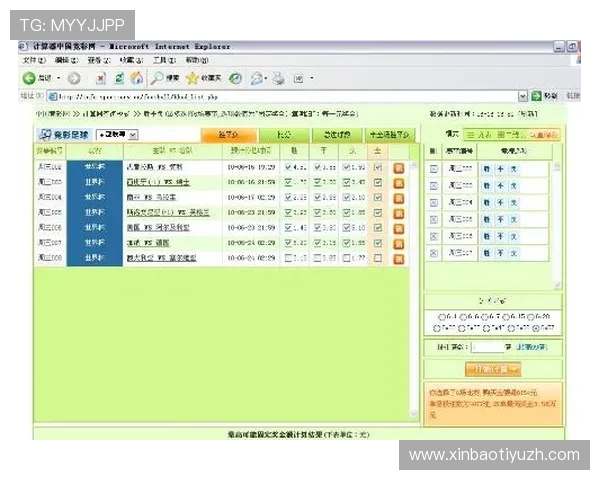The width and height of the screenshot is (600, 480).
Task: Click the multiplier input field
Action: (x=488, y=347)
